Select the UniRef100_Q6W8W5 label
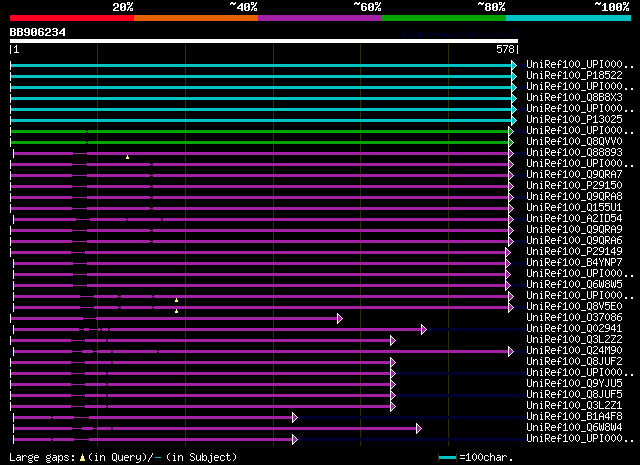The image size is (640, 465). click(574, 285)
